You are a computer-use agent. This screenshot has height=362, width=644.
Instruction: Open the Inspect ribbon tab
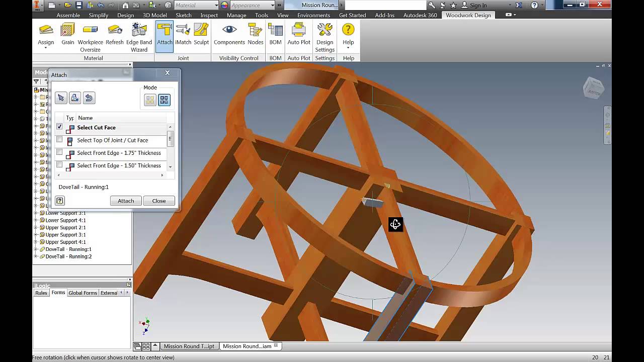pyautogui.click(x=209, y=15)
